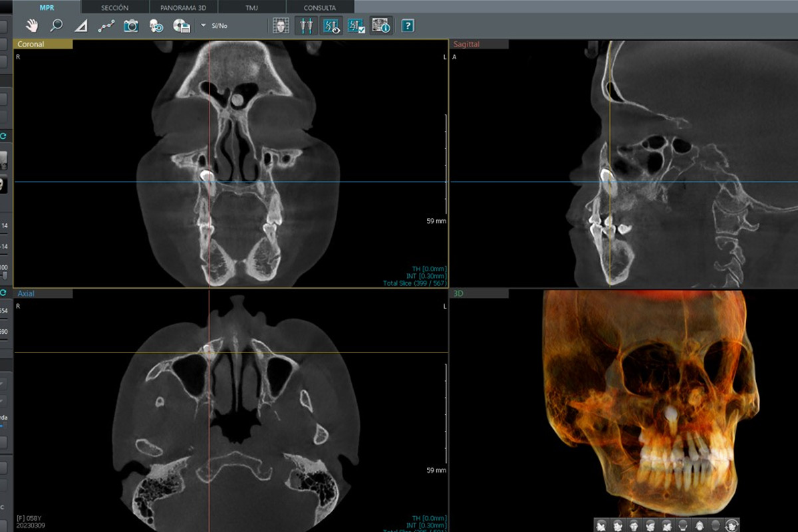Open the TMJ tab
This screenshot has height=532, width=798.
251,7
